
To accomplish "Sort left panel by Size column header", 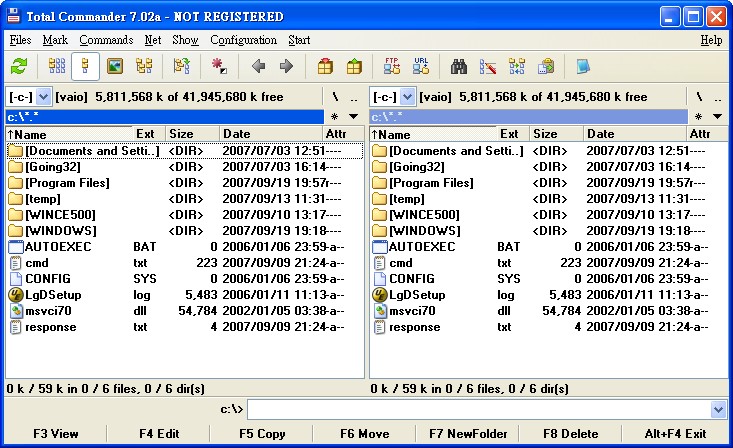I will pyautogui.click(x=192, y=134).
